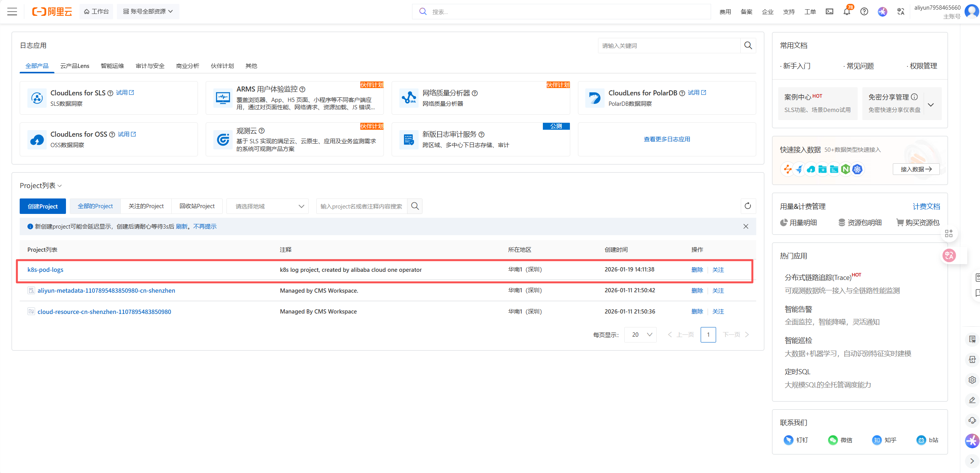Refresh the Project list
This screenshot has height=473, width=980.
[747, 206]
